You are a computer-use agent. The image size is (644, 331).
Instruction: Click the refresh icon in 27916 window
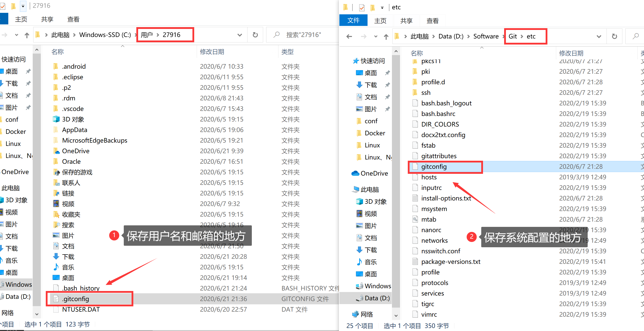pos(255,35)
